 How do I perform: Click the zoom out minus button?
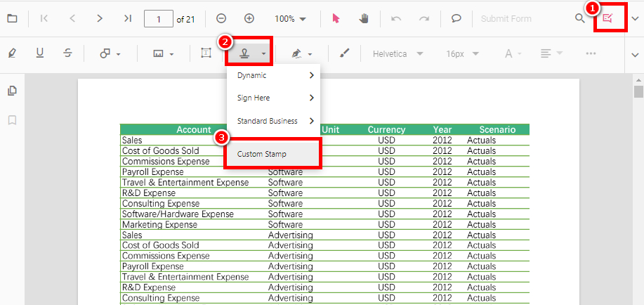click(221, 18)
